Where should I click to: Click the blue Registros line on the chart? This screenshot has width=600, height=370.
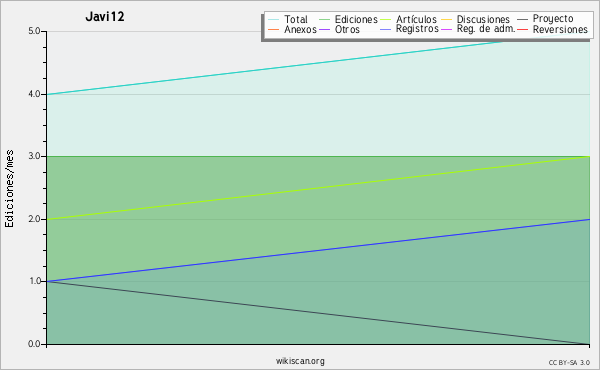[x=318, y=250]
